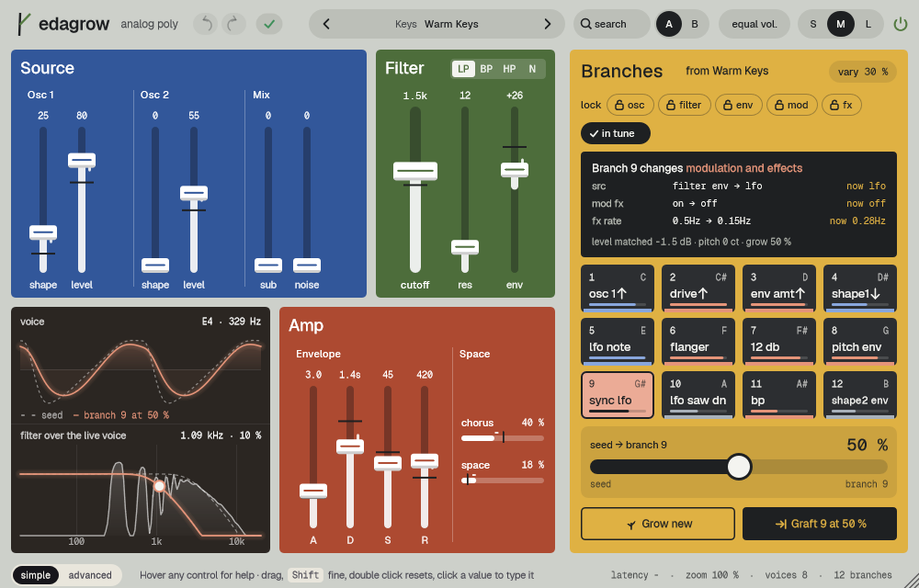The image size is (919, 588).
Task: Select branch 8 pitch env
Action: (x=860, y=342)
